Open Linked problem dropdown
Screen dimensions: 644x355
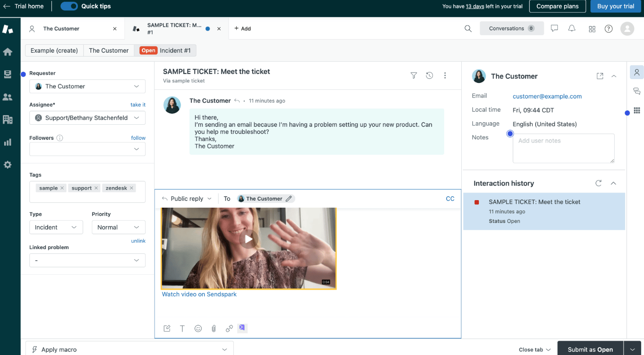tap(87, 260)
